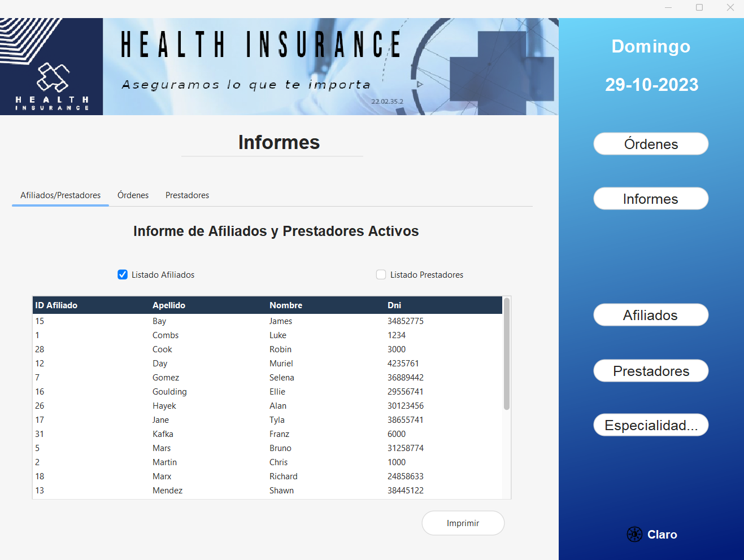
Task: Open Afiliados from the sidebar
Action: click(650, 314)
